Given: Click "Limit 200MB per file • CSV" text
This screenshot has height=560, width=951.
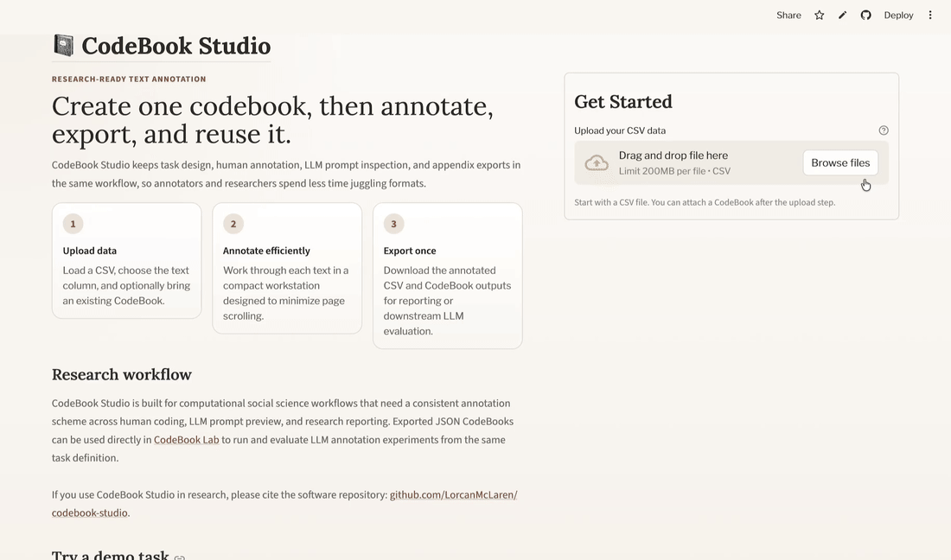Looking at the screenshot, I should point(674,171).
